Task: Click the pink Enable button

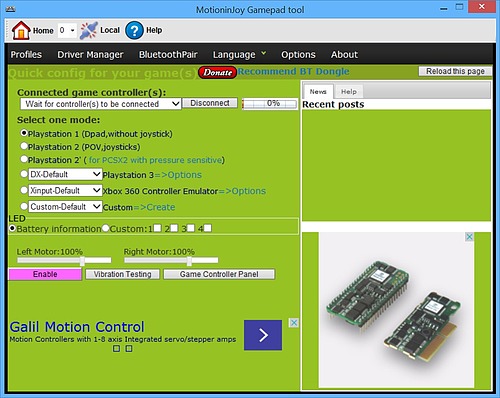Action: [x=45, y=274]
